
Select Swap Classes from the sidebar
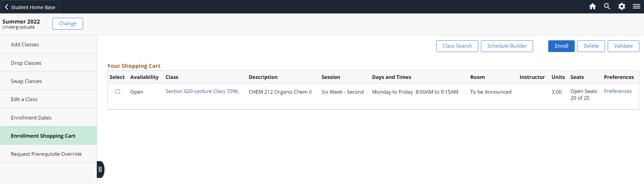click(27, 81)
